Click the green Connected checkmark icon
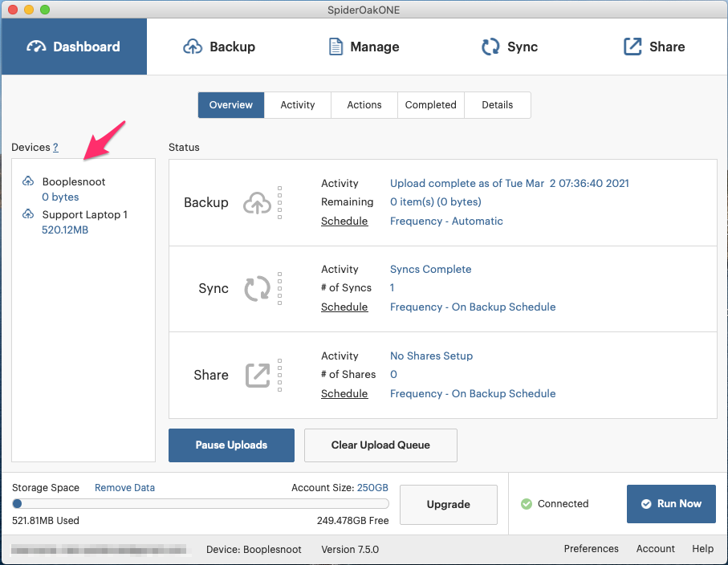Image resolution: width=728 pixels, height=565 pixels. pos(527,504)
